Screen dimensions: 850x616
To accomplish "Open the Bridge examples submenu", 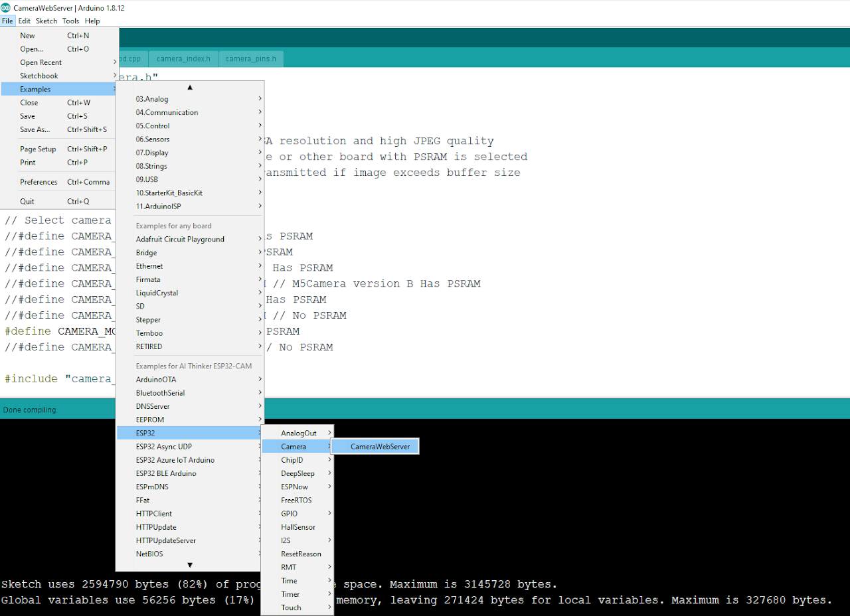I will (190, 253).
